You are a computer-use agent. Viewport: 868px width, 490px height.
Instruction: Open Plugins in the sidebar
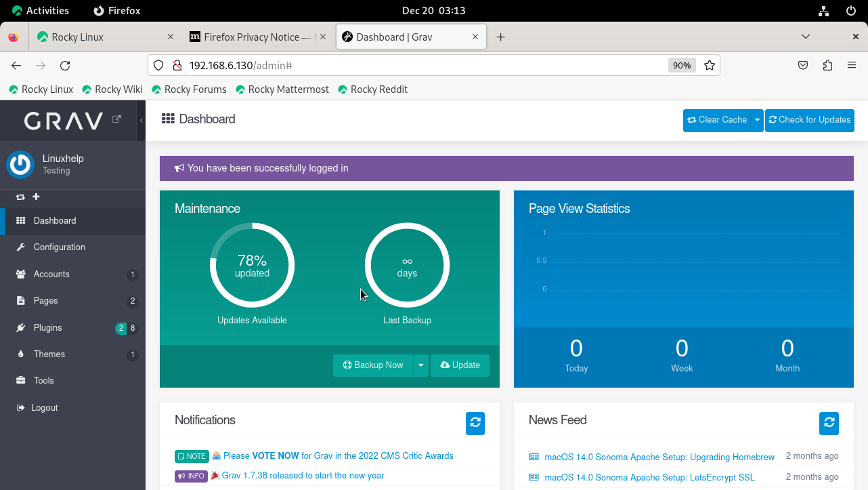click(73, 328)
